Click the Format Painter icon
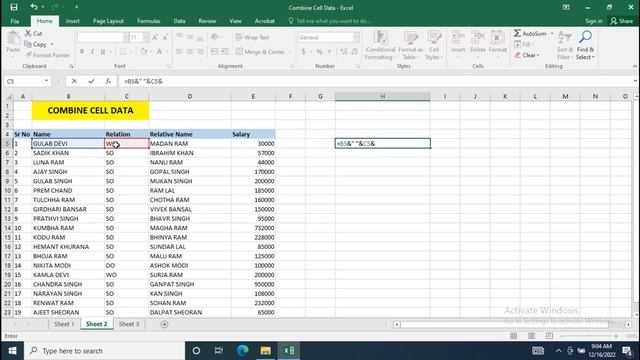 pyautogui.click(x=28, y=55)
